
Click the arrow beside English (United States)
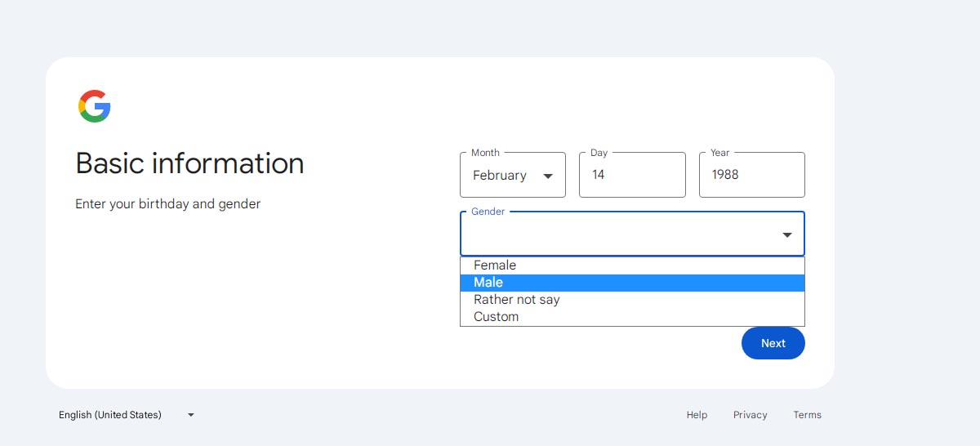[191, 415]
